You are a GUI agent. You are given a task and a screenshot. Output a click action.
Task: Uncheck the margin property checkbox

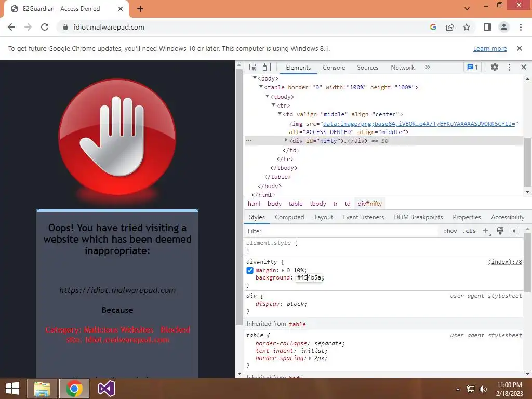tap(250, 270)
